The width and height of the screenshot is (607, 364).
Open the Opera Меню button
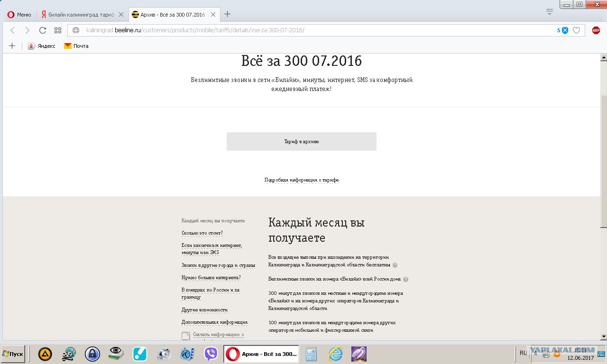click(x=19, y=15)
